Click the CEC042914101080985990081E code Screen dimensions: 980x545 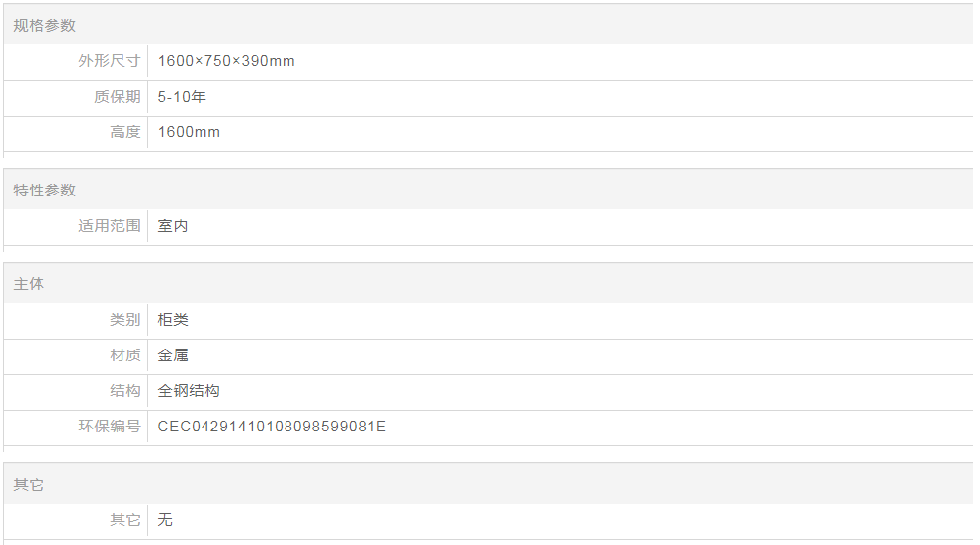click(x=272, y=427)
